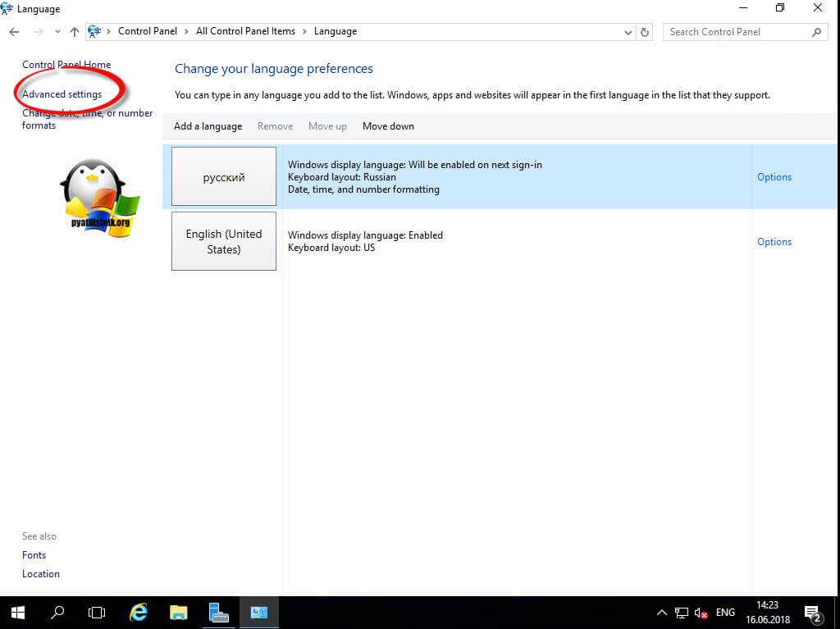Viewport: 840px width, 629px height.
Task: Open File Explorer from the taskbar
Action: tap(179, 613)
